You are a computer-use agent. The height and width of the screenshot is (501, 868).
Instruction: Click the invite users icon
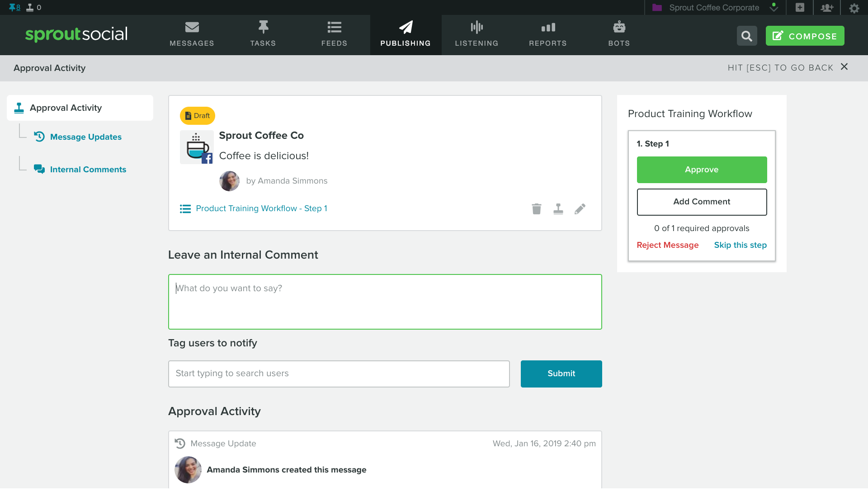click(x=827, y=8)
